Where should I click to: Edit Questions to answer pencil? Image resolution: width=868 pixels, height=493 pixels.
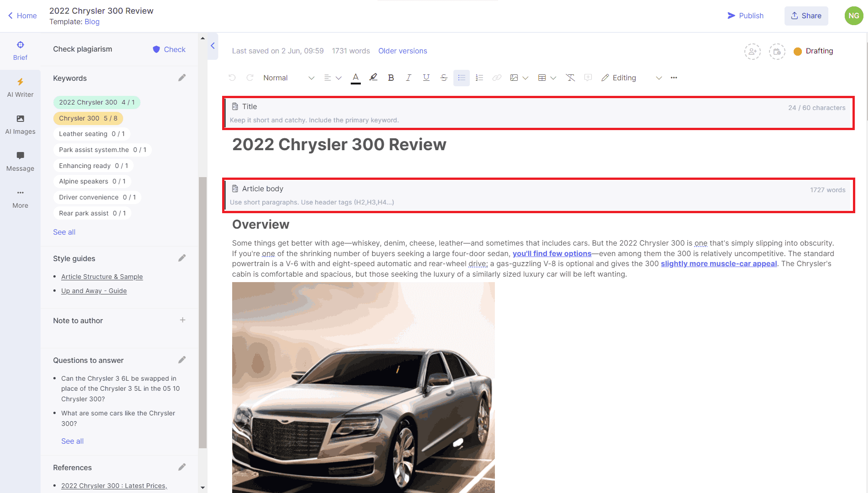[x=182, y=360]
